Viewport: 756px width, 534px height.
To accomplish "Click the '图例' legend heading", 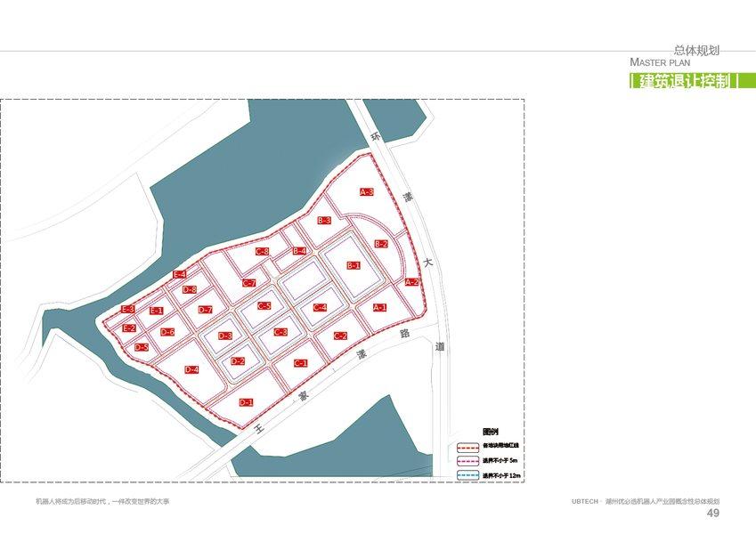I will (490, 432).
